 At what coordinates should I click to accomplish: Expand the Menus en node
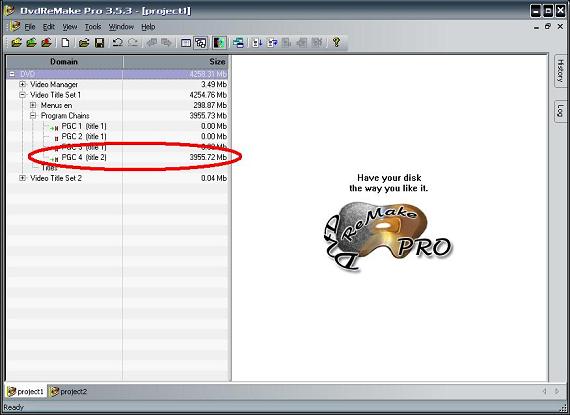[33, 105]
